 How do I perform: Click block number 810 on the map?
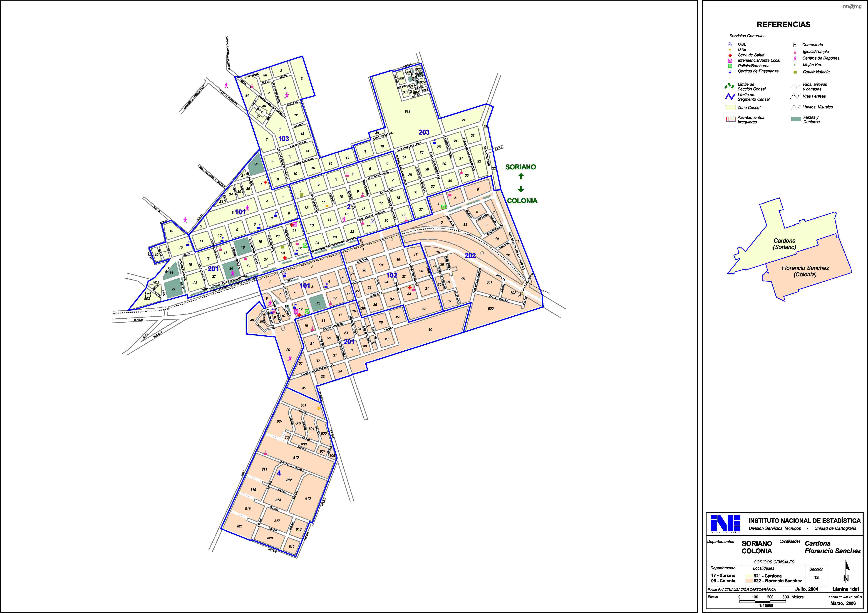point(296,457)
